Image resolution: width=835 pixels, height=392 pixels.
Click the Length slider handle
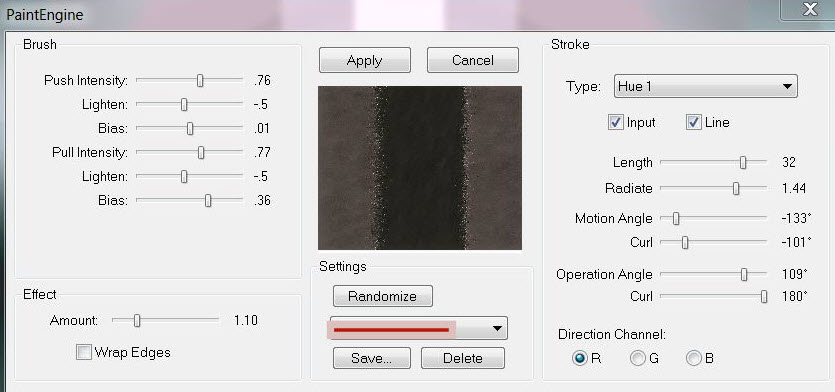pyautogui.click(x=743, y=162)
